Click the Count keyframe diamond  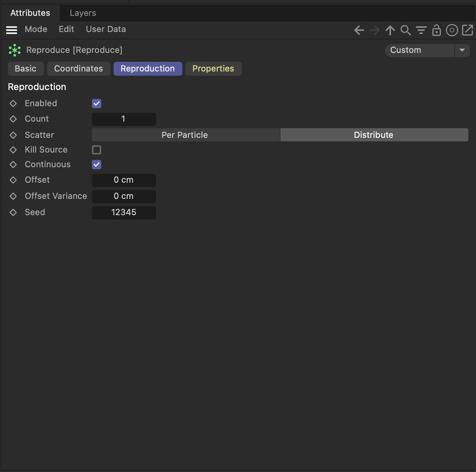(13, 119)
